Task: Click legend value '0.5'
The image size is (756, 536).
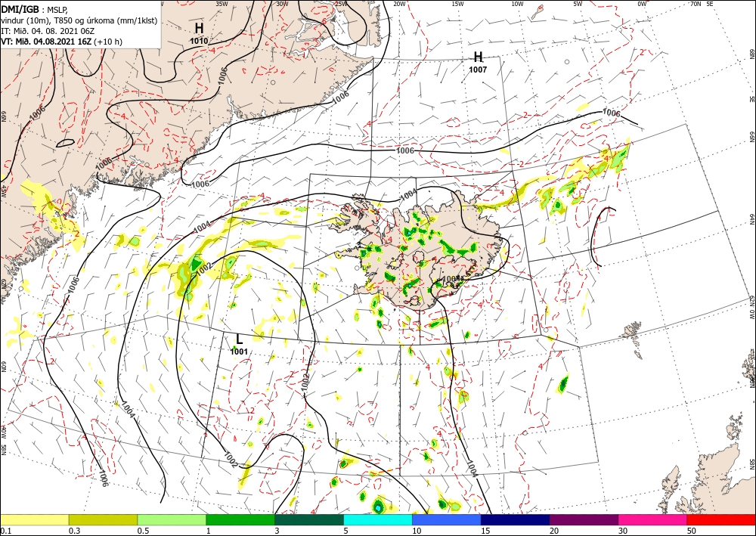Action: click(142, 531)
